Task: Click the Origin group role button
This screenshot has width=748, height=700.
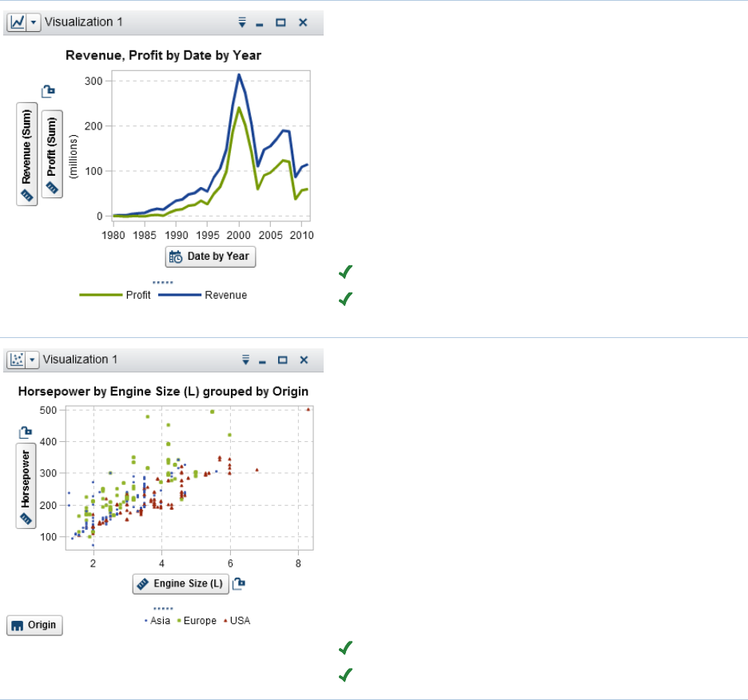Action: click(x=35, y=625)
